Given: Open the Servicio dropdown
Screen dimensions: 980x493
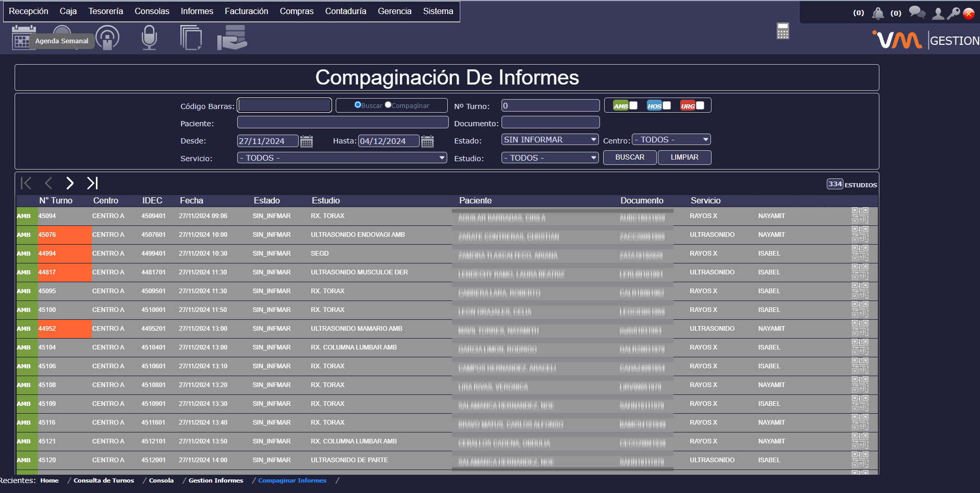Looking at the screenshot, I should click(342, 158).
